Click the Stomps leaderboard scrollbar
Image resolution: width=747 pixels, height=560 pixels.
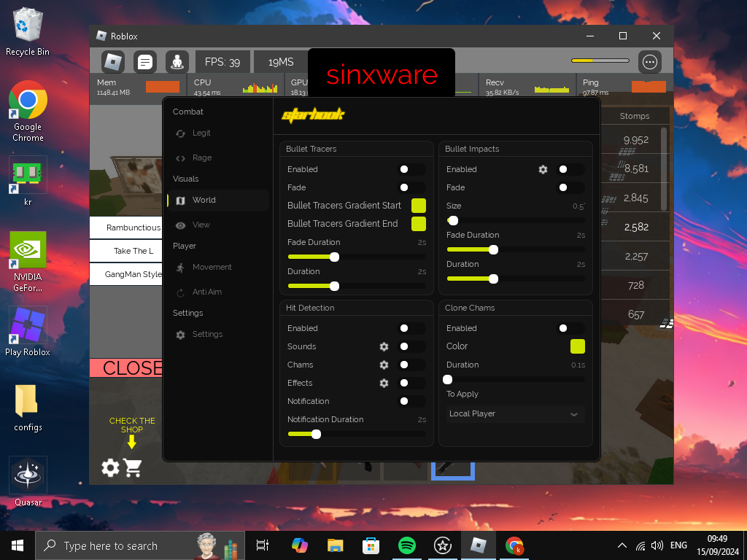point(664,169)
